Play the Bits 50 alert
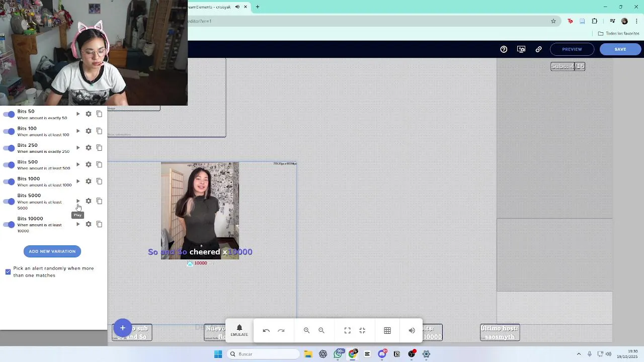This screenshot has width=644, height=362. [x=78, y=114]
